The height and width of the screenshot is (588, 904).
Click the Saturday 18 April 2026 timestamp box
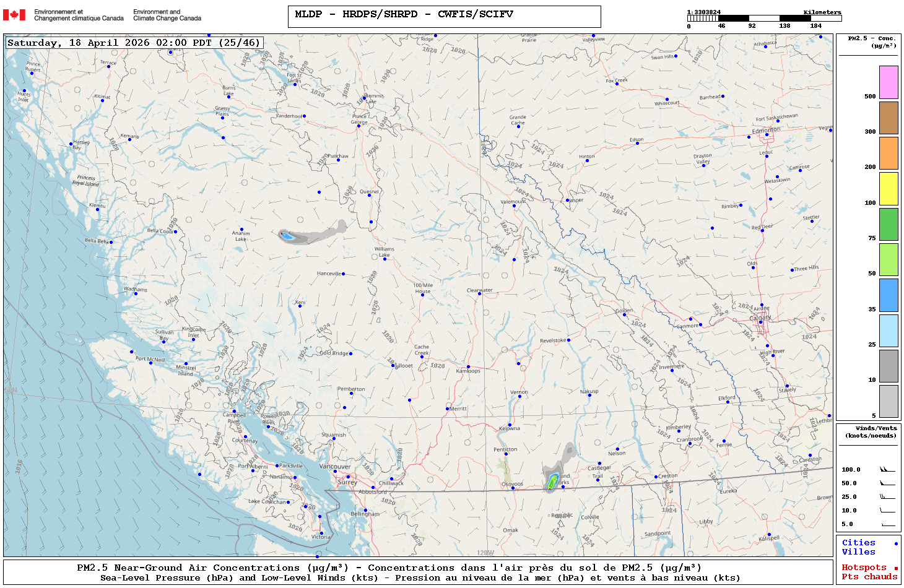click(x=134, y=43)
